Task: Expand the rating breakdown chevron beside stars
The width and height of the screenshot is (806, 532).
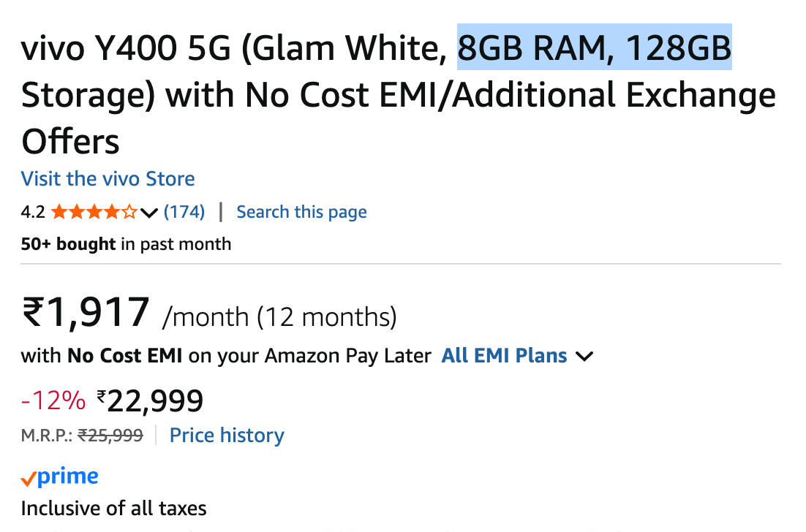Action: (148, 213)
